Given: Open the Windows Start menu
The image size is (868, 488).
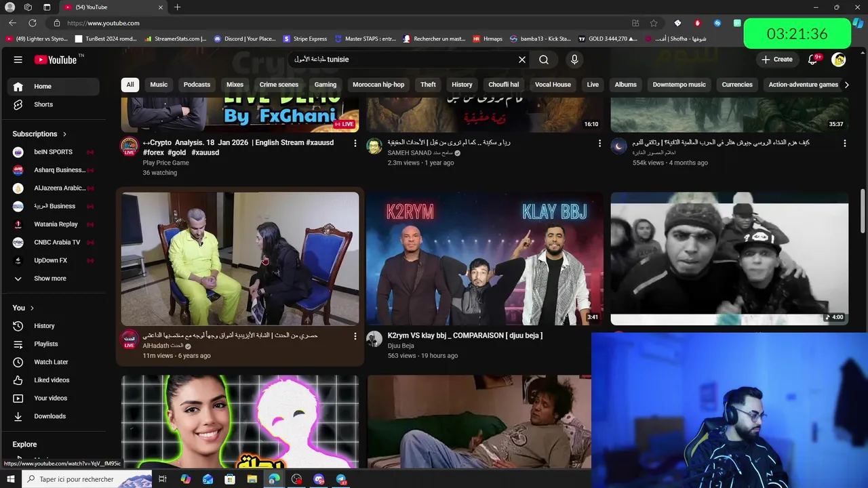Looking at the screenshot, I should coord(10,479).
